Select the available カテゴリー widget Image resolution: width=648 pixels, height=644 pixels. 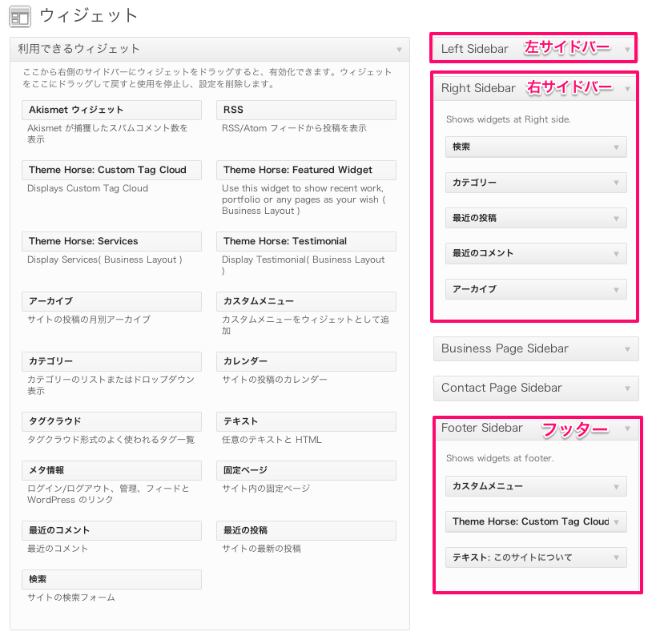[111, 361]
